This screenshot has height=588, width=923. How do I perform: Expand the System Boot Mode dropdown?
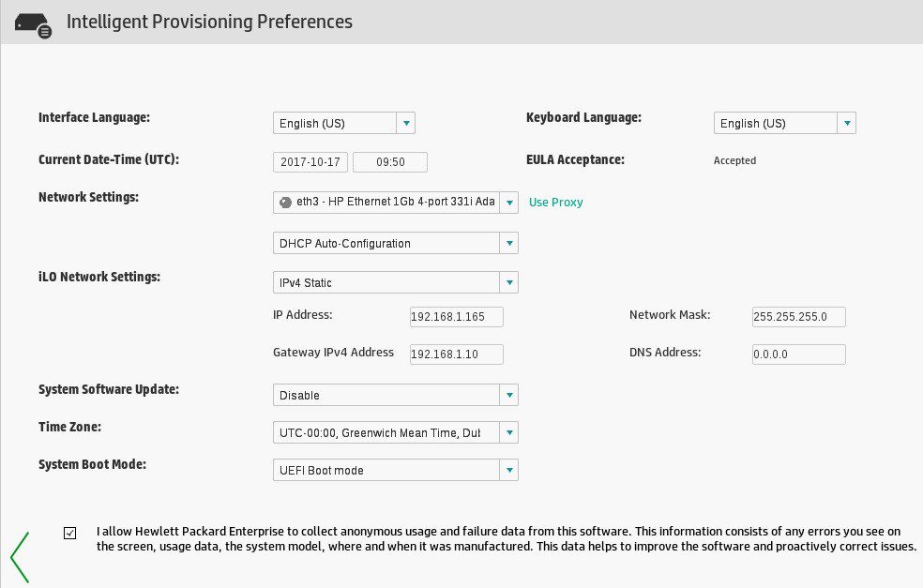point(396,470)
